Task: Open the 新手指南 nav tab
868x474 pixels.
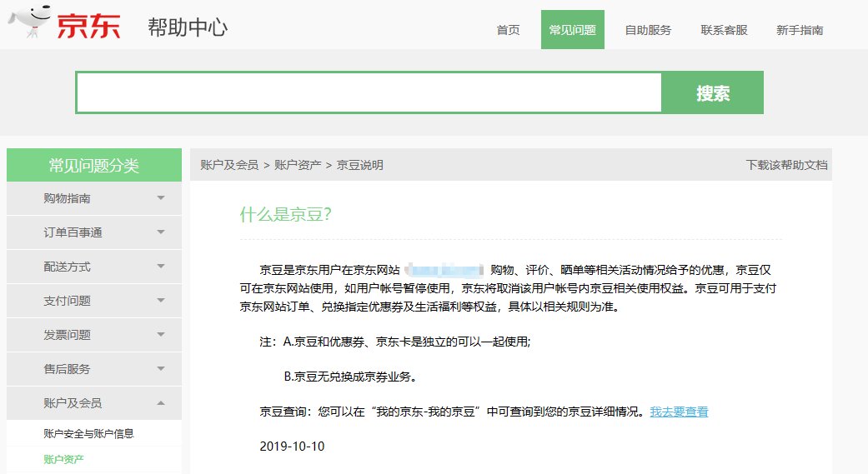Action: point(800,30)
